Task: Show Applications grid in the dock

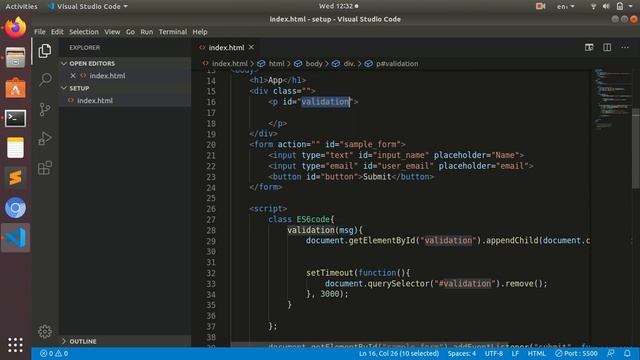Action: click(x=16, y=345)
